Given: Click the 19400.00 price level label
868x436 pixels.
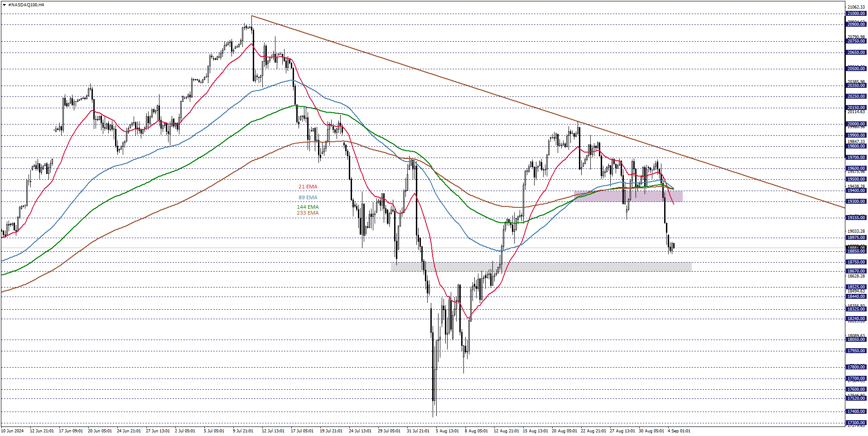Looking at the screenshot, I should point(856,191).
